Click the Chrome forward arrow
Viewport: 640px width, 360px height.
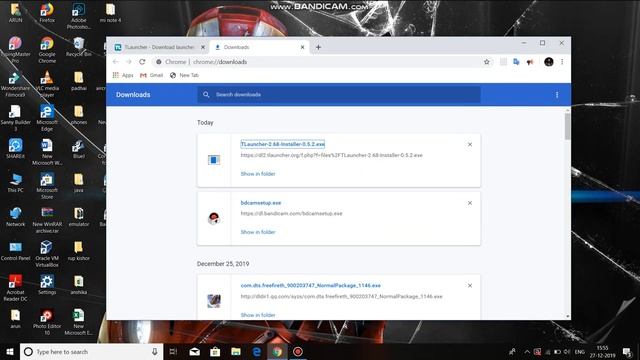[129, 62]
